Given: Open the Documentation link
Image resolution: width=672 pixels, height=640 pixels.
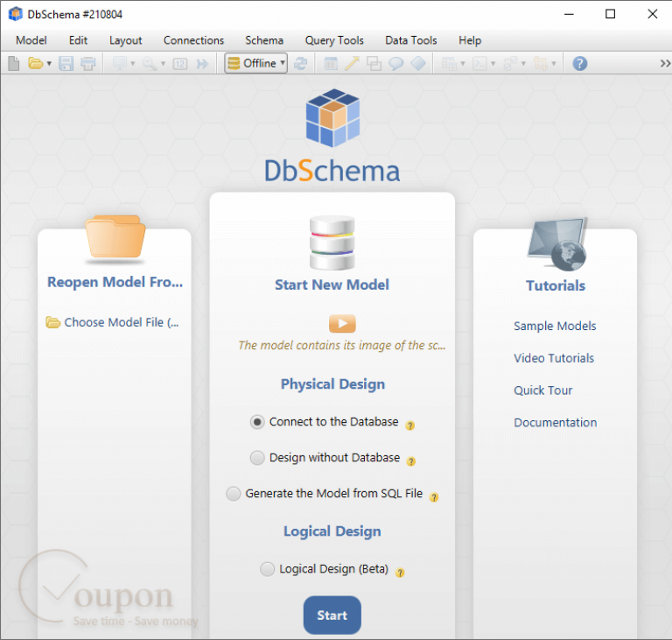Looking at the screenshot, I should [555, 423].
